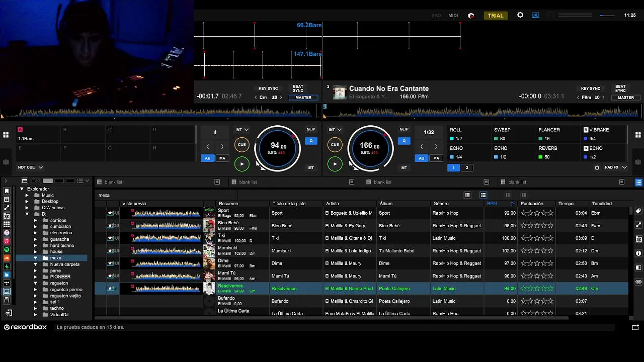Select the Bufando track row
This screenshot has height=362, width=644.
pos(361,301)
